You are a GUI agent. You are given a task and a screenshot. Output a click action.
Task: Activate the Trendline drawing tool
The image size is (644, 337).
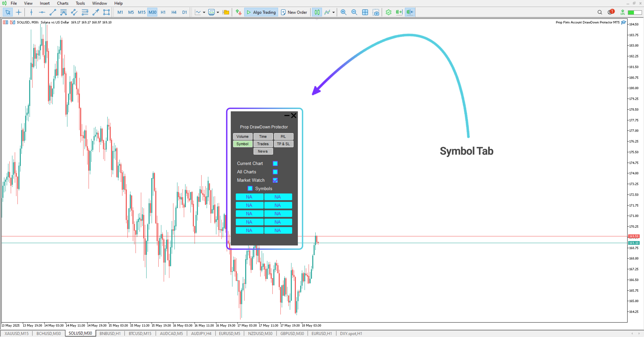[52, 12]
